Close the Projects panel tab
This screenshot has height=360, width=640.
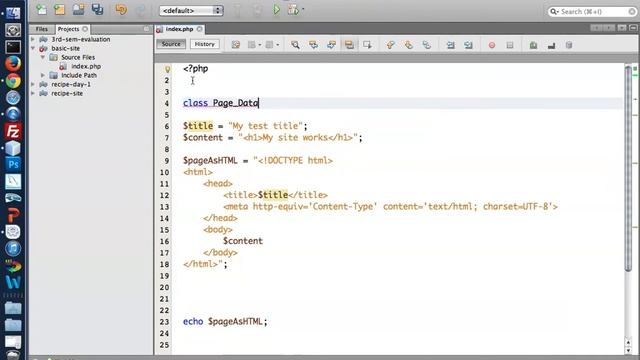(85, 29)
